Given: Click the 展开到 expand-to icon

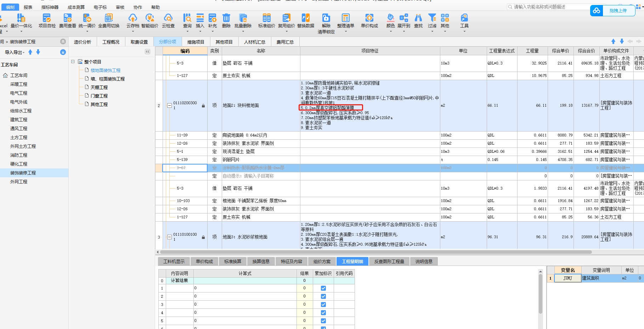Looking at the screenshot, I should click(x=404, y=18).
